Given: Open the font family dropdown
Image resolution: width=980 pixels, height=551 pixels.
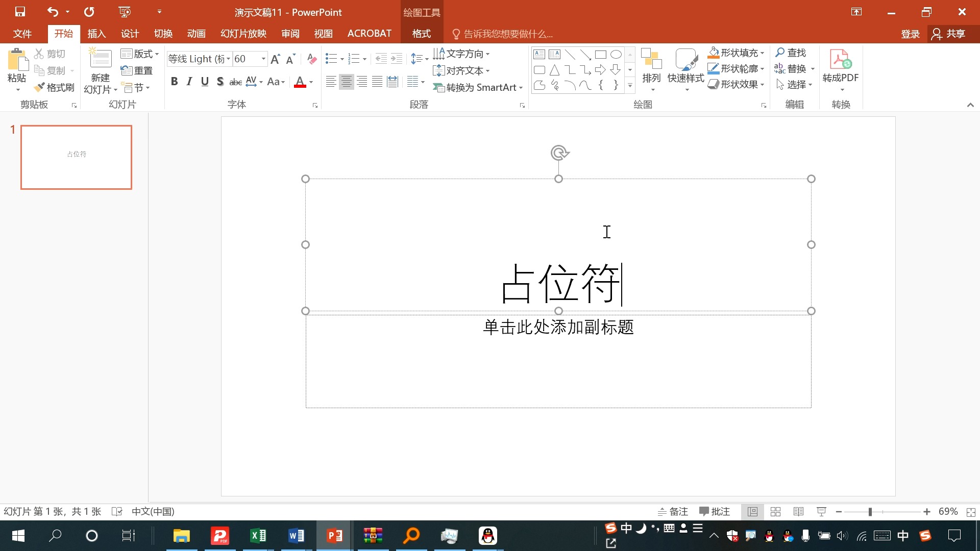Looking at the screenshot, I should (228, 59).
